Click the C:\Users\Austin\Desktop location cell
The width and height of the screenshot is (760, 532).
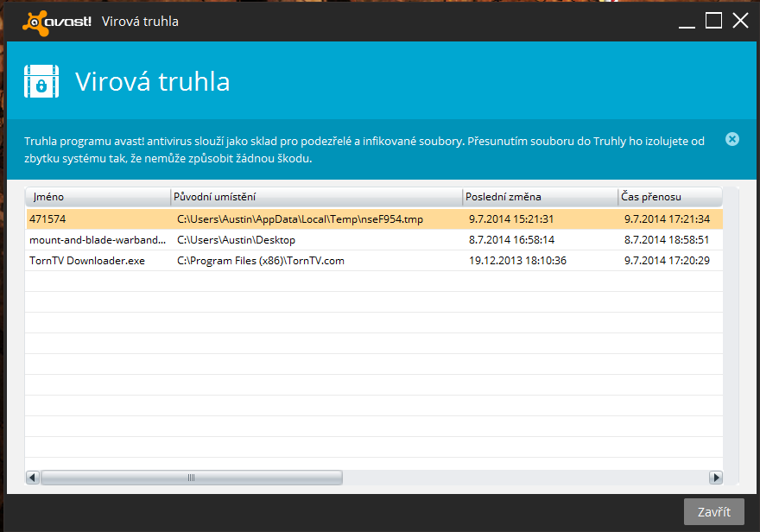coord(236,240)
